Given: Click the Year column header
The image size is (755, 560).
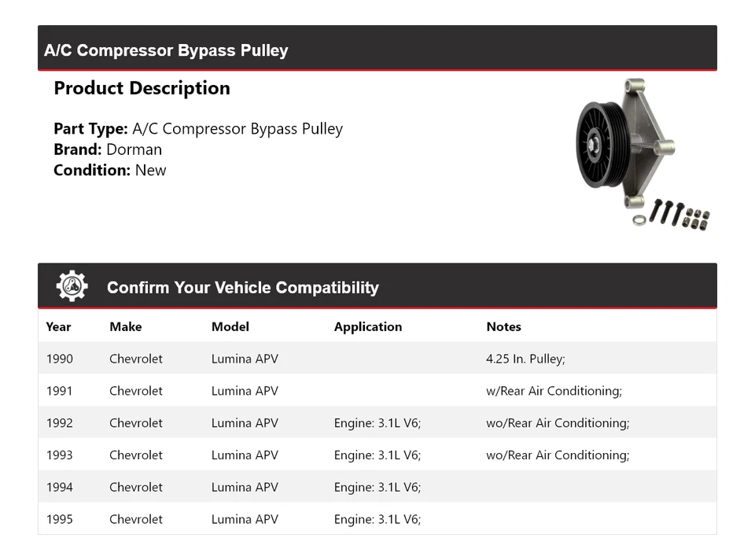Looking at the screenshot, I should pyautogui.click(x=58, y=326).
